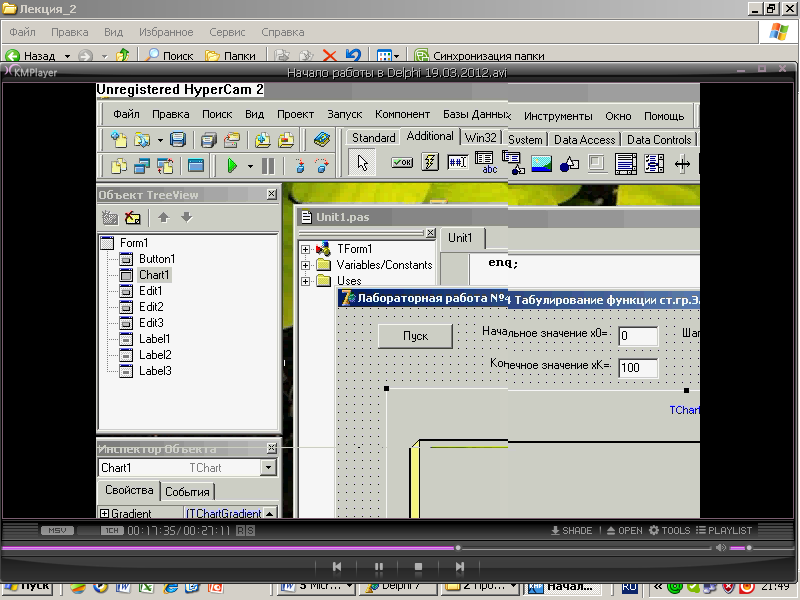Expand the Variables/Constants node
The image size is (800, 600).
pyautogui.click(x=305, y=265)
